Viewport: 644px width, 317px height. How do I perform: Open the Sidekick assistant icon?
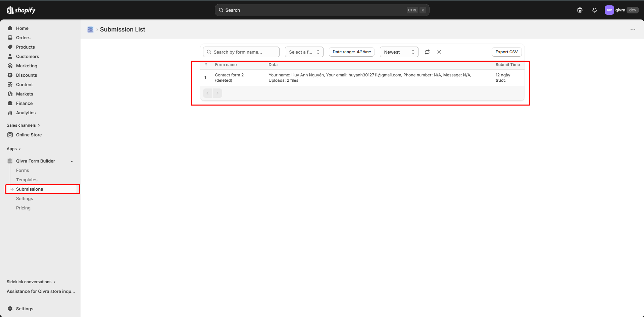pyautogui.click(x=580, y=10)
